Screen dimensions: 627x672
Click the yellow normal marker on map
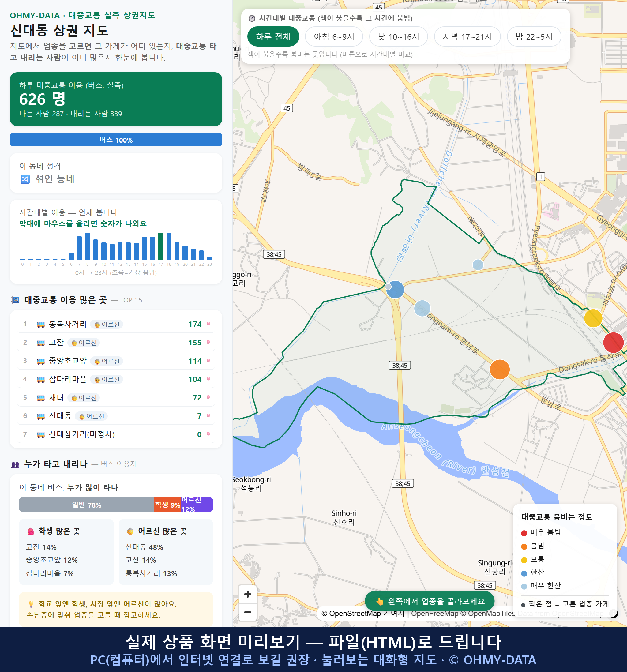593,318
